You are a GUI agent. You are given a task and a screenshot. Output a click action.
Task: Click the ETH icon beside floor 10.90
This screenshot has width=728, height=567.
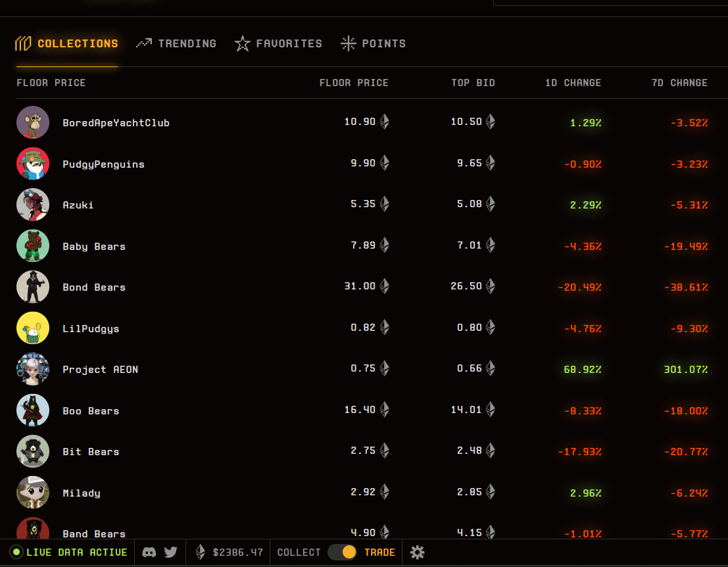[x=385, y=122]
